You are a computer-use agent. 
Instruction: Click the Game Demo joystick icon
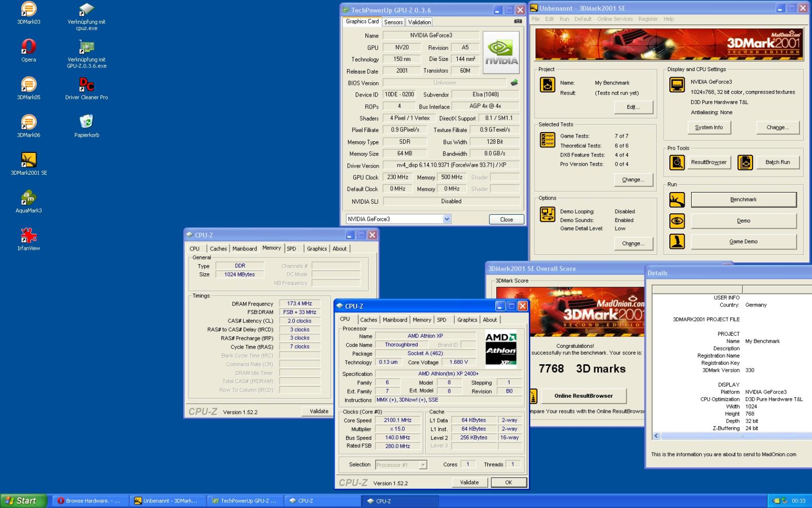coord(677,242)
